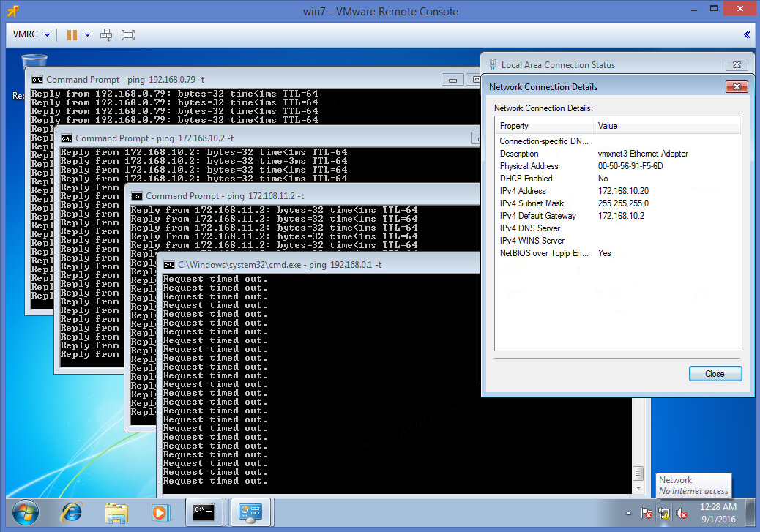The width and height of the screenshot is (760, 532).
Task: Select the network control panel taskbar button
Action: click(251, 512)
